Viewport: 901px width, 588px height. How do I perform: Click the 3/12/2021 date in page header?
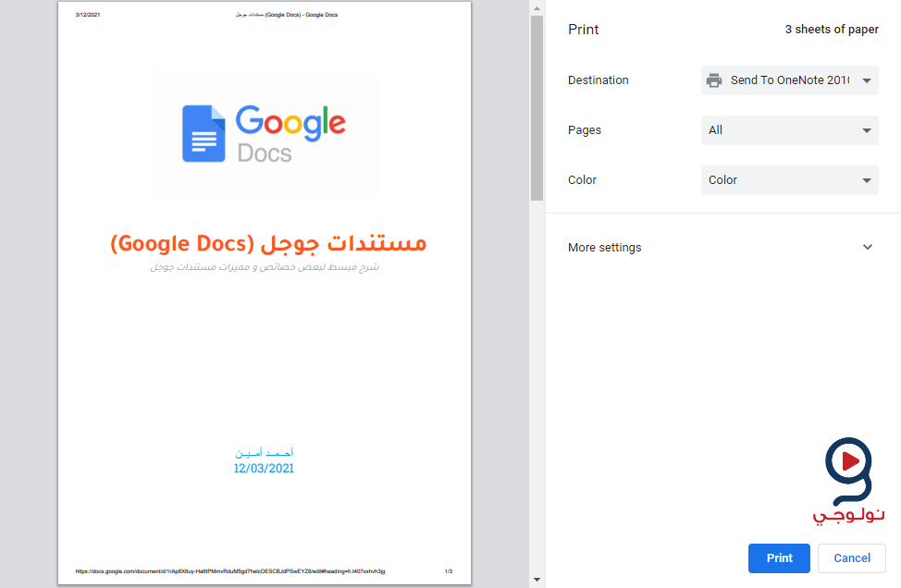[x=88, y=15]
